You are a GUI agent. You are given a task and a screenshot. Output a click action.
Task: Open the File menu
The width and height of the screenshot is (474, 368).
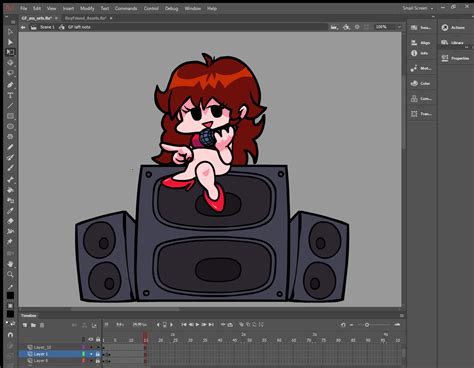[x=23, y=9]
